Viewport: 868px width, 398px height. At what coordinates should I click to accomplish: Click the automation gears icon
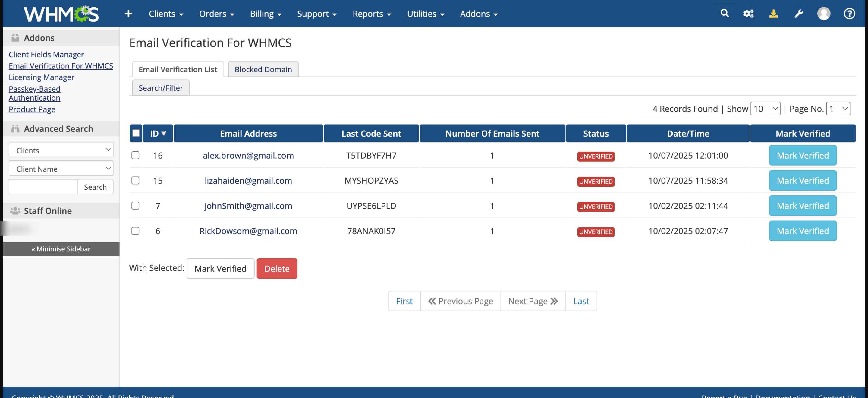point(748,14)
